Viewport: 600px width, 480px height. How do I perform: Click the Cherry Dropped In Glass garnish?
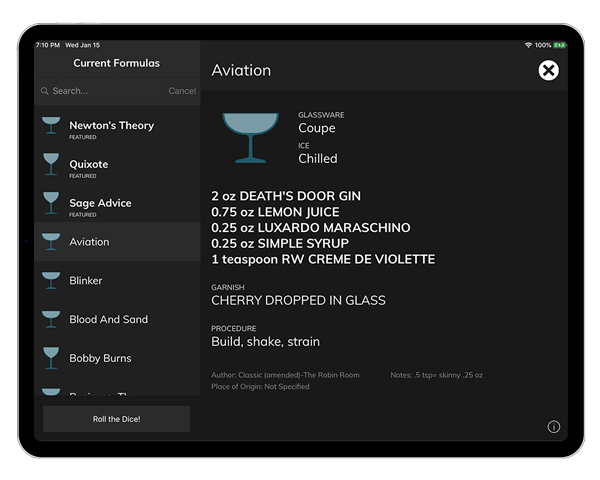[298, 300]
